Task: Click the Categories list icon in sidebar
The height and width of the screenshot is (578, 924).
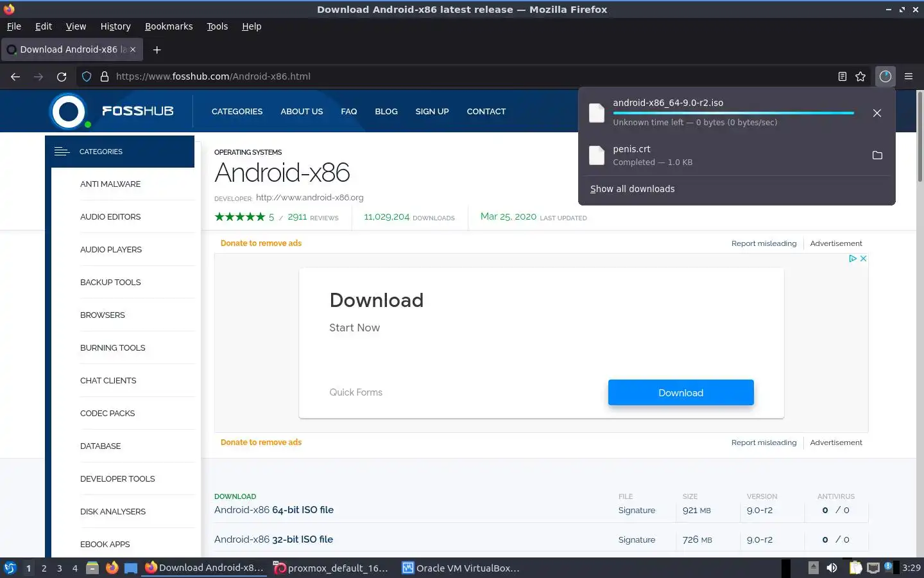Action: coord(62,152)
